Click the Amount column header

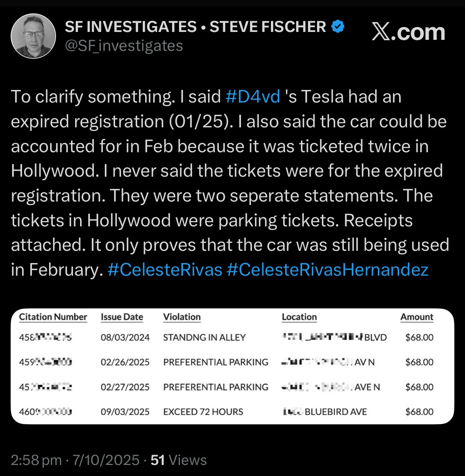point(417,317)
